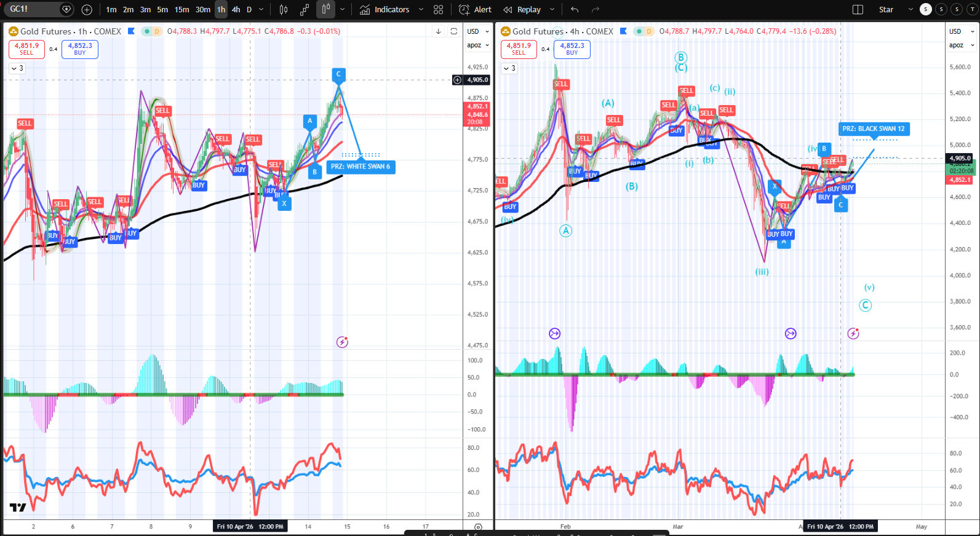
Task: Click the 1h chart BUY 4,852.3 button
Action: point(80,49)
